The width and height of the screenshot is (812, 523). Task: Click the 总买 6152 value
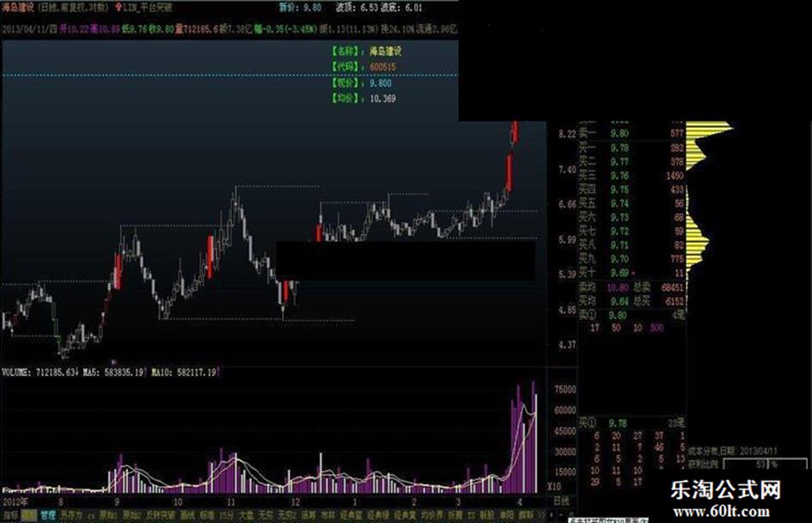point(675,301)
